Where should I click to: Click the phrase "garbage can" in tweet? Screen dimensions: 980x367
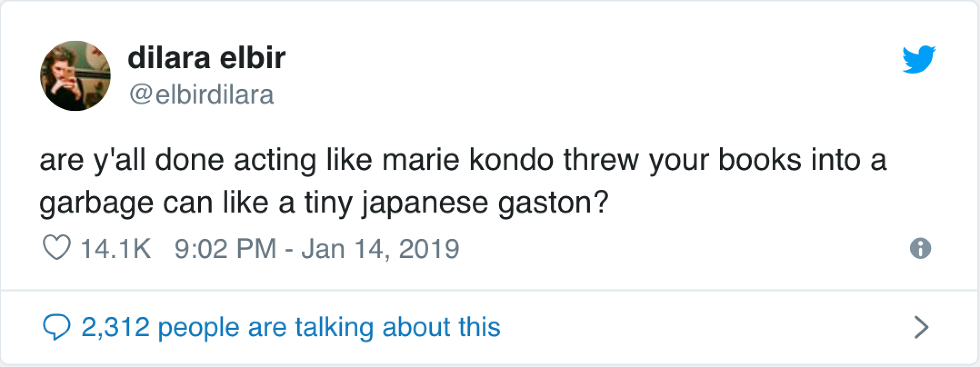pyautogui.click(x=119, y=205)
